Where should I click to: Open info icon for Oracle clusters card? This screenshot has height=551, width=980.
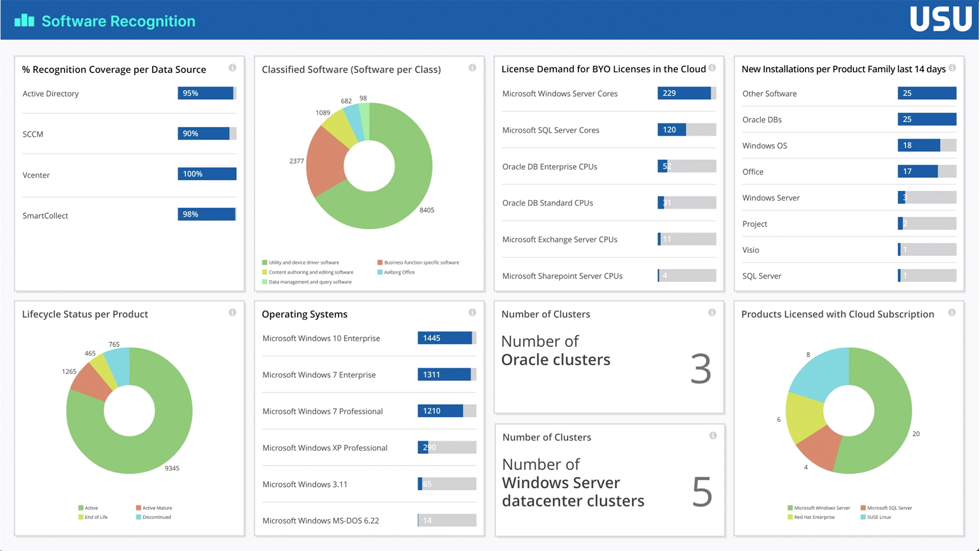click(x=712, y=312)
